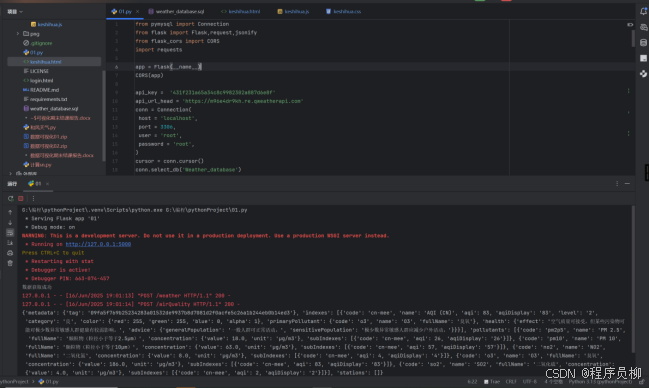Select weather_database.sql in project tree
Viewport: 650px width, 388px height.
click(51, 109)
